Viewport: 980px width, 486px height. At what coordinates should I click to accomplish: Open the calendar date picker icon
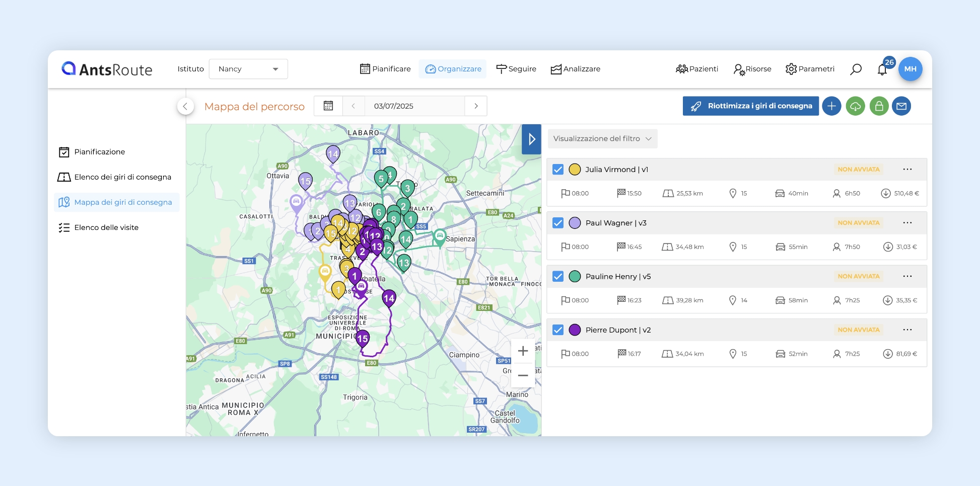(328, 106)
